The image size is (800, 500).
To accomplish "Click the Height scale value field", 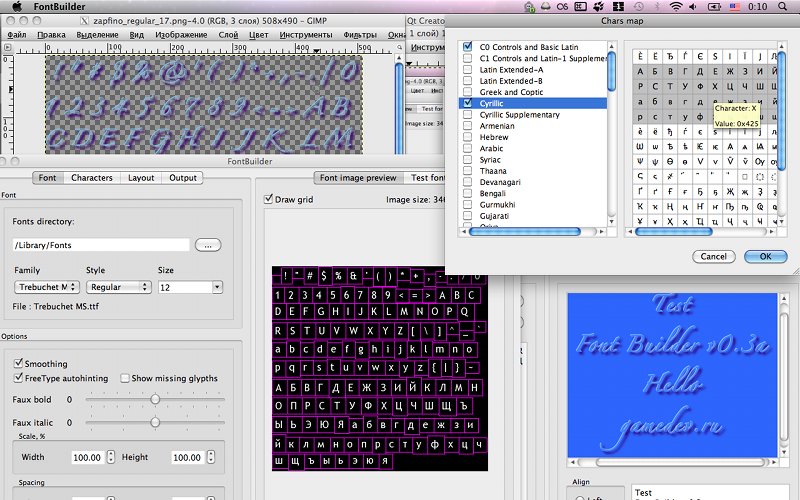I will tap(188, 457).
